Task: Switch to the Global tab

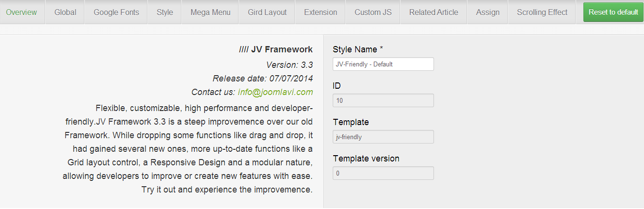Action: [65, 12]
